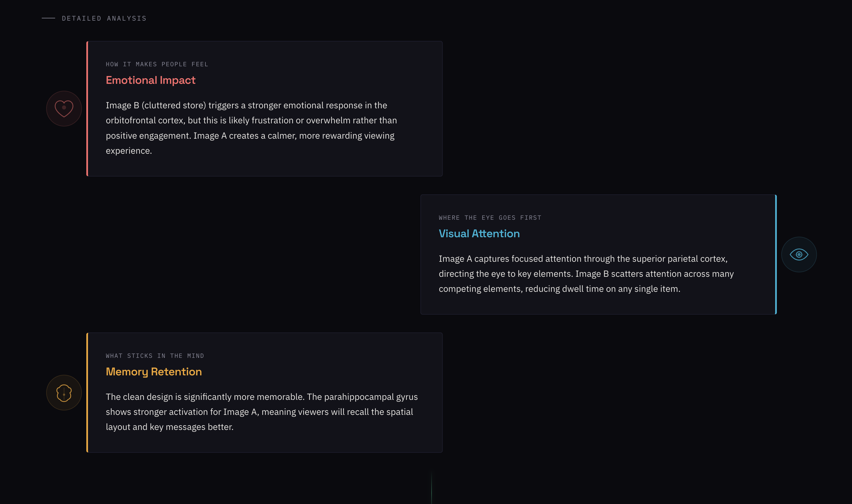Click the DETAILED ANALYSIS section label
Image resolution: width=852 pixels, height=504 pixels.
point(104,18)
